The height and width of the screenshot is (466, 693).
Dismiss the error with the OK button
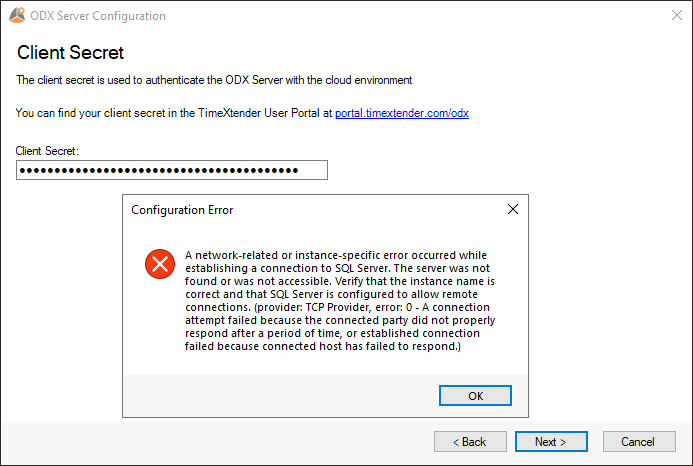475,396
